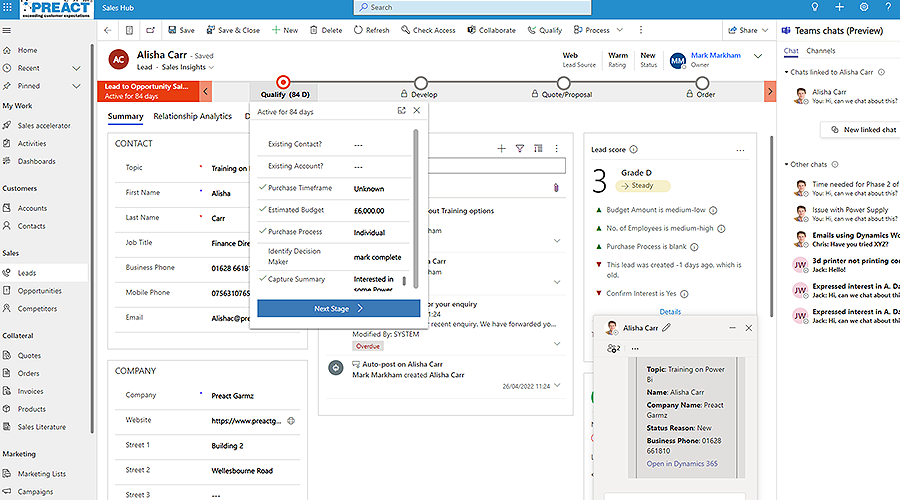Open record in new window icon

point(150,30)
